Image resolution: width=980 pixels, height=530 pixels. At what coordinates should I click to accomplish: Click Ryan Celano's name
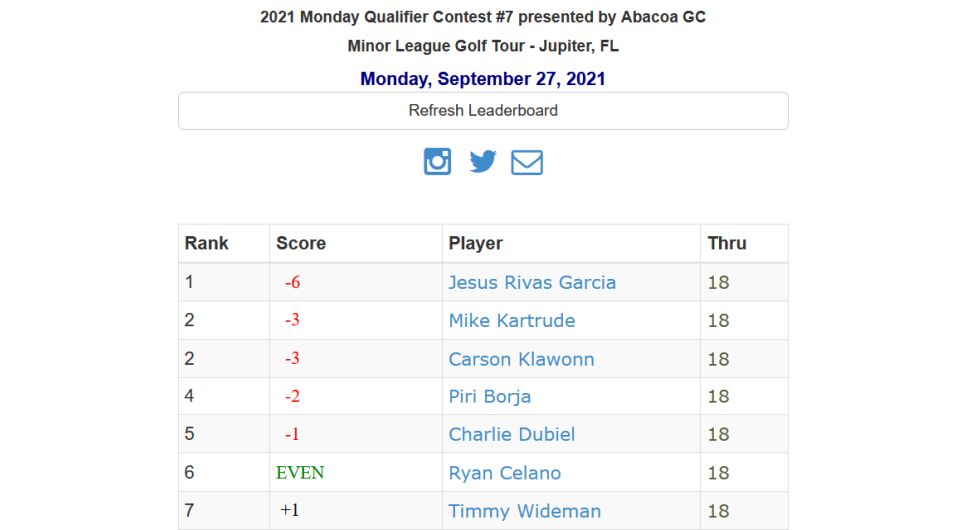pyautogui.click(x=504, y=473)
